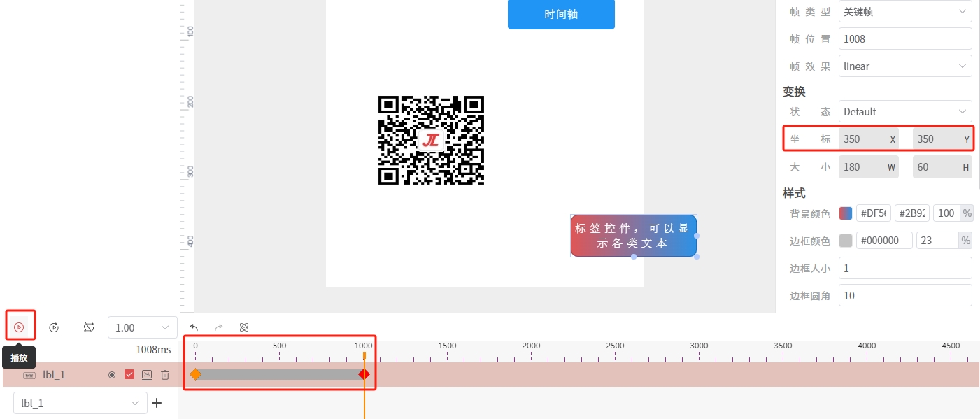Open the 帧效果 linear dropdown
Viewport: 980px width, 419px height.
click(904, 66)
